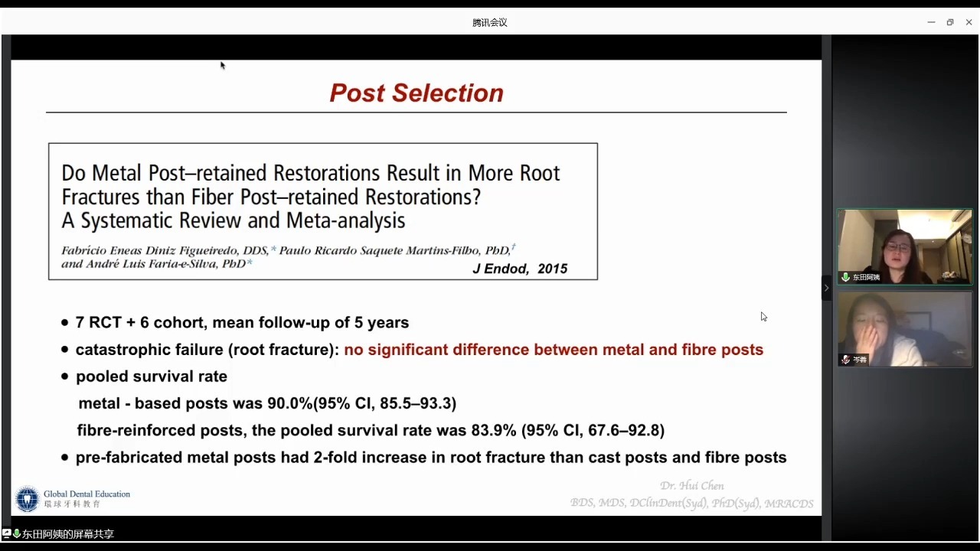Click the Global Dental Education text
Image resolution: width=980 pixels, height=551 pixels.
pyautogui.click(x=87, y=494)
